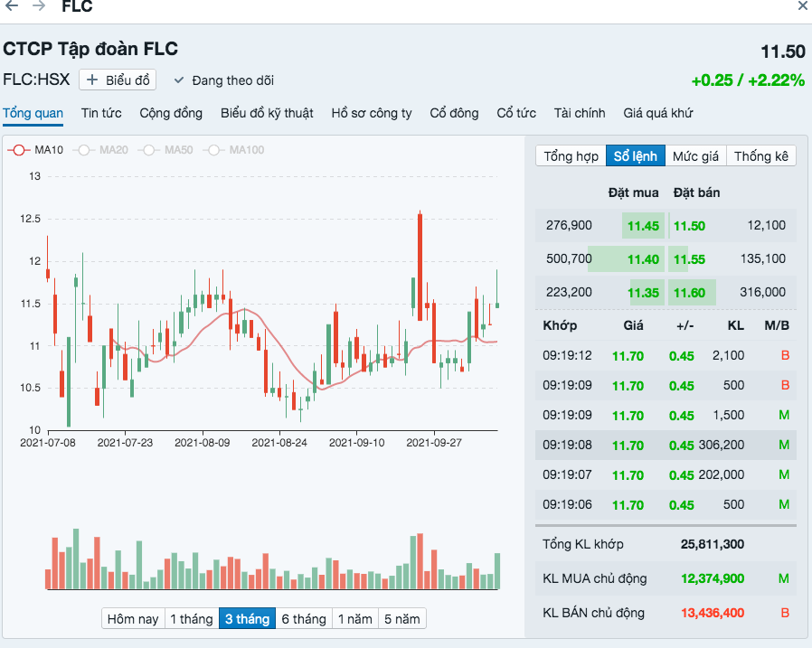812x648 pixels.
Task: Click bid price 11.40
Action: pos(643,259)
